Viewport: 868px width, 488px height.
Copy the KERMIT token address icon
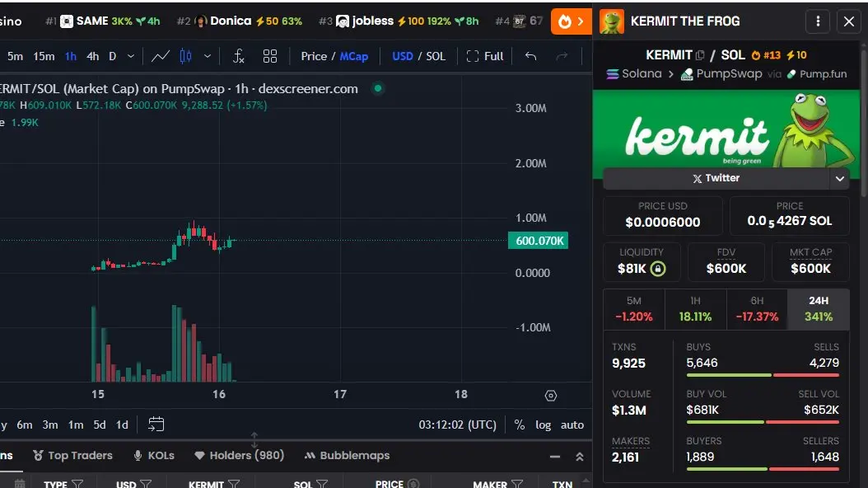tap(700, 55)
